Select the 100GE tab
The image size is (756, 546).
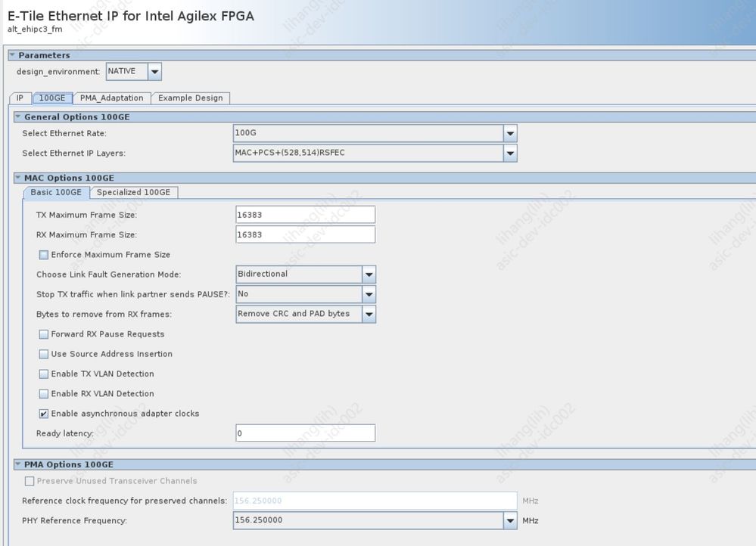click(52, 98)
